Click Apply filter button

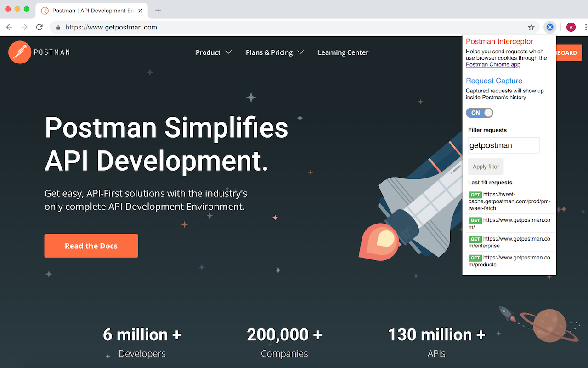pos(486,167)
